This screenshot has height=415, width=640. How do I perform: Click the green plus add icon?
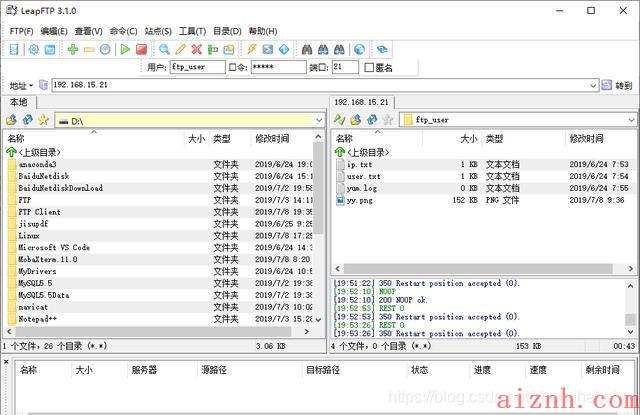coord(73,50)
